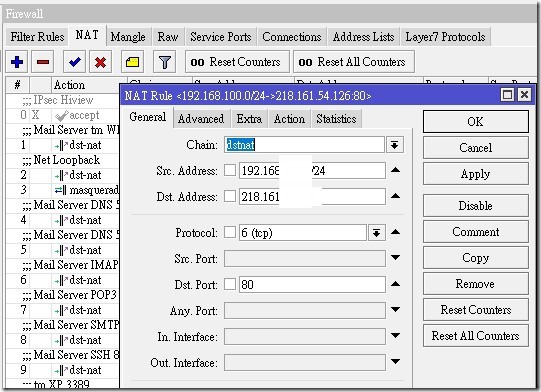Select the dst-nat icon in row 1

pyautogui.click(x=61, y=146)
